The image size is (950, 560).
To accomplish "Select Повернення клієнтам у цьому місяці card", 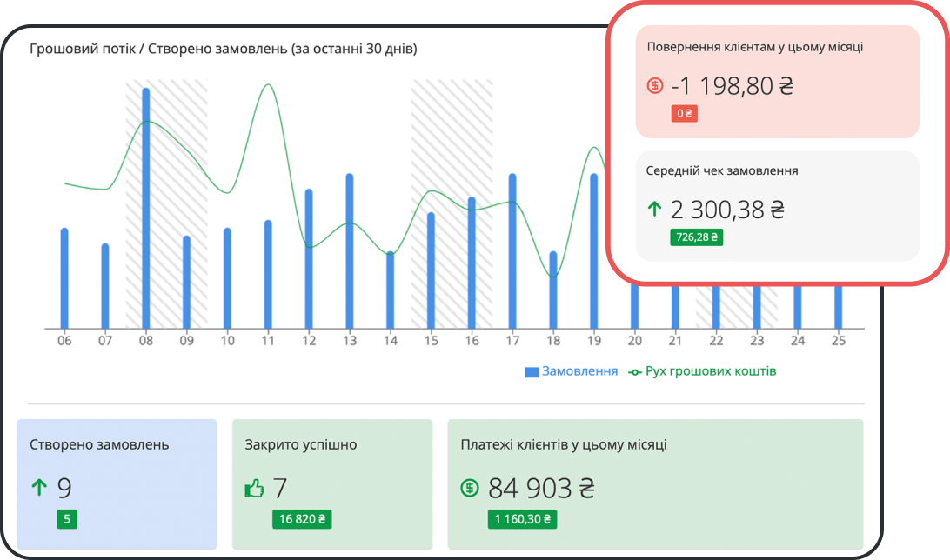I will pyautogui.click(x=778, y=82).
